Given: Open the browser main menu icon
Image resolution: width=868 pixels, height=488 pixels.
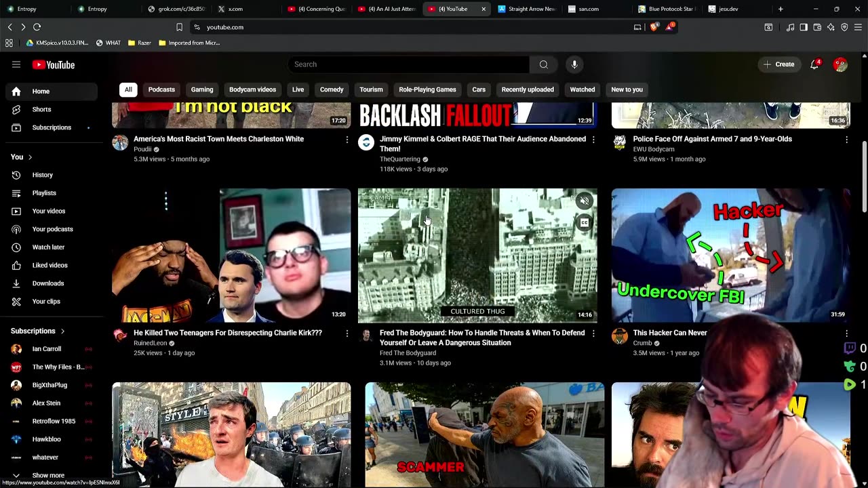Looking at the screenshot, I should pos(859,27).
